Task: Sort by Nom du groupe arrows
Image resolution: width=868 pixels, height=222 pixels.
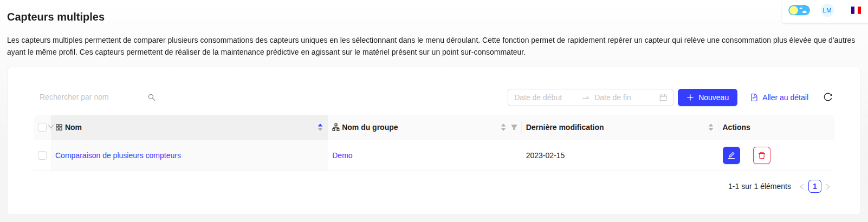Action: (x=503, y=127)
